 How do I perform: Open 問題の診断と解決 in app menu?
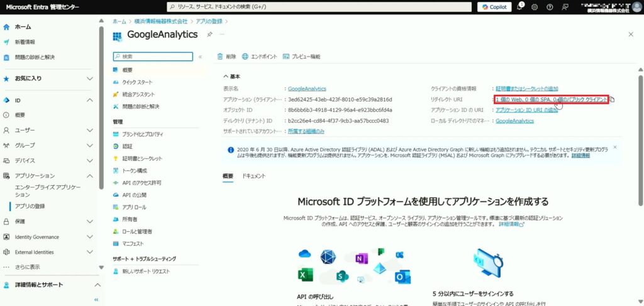click(x=140, y=107)
